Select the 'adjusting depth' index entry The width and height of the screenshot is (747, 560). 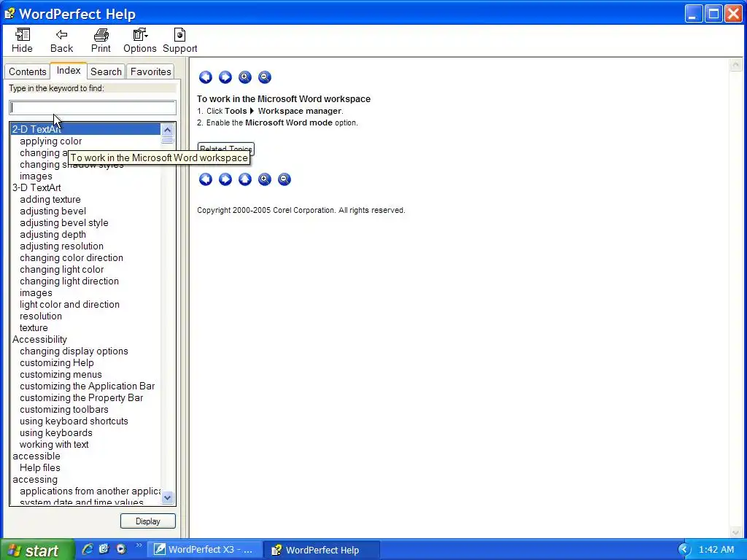(53, 234)
